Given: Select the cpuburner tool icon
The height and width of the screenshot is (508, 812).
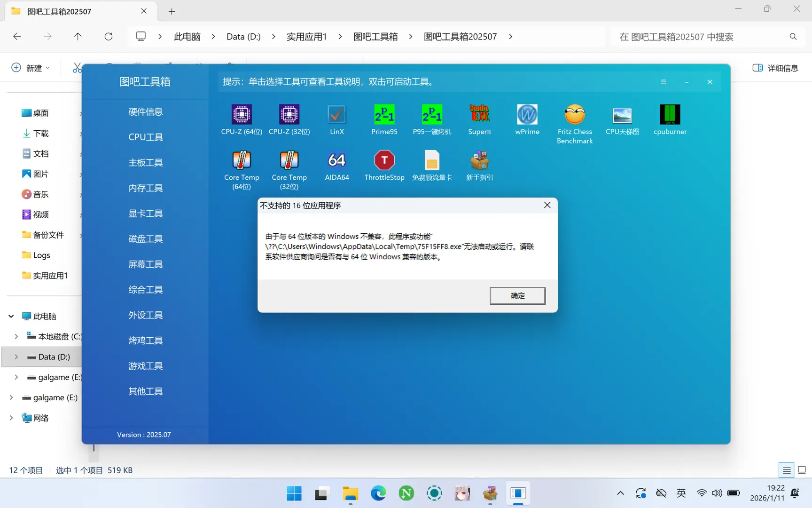Looking at the screenshot, I should point(670,114).
